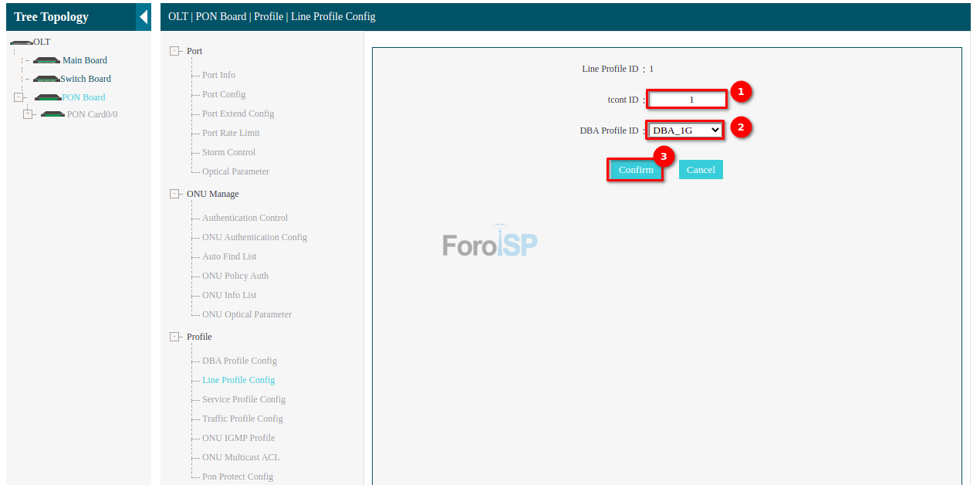Select Traffic Profile Config menu item
This screenshot has height=485, width=980.
click(x=242, y=419)
